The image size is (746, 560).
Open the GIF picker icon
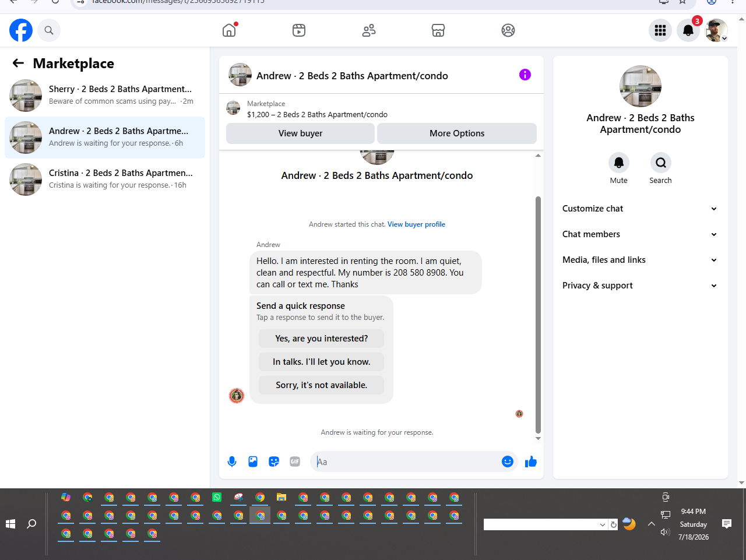295,462
